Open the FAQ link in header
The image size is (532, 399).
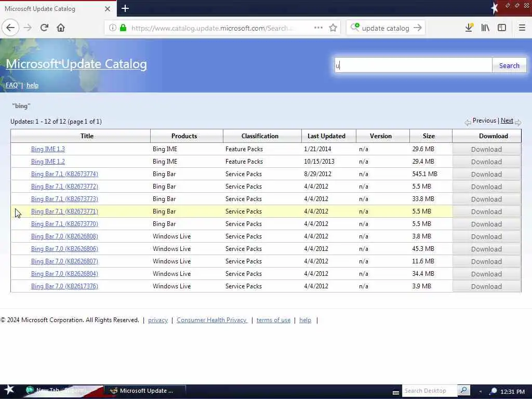[x=11, y=85]
